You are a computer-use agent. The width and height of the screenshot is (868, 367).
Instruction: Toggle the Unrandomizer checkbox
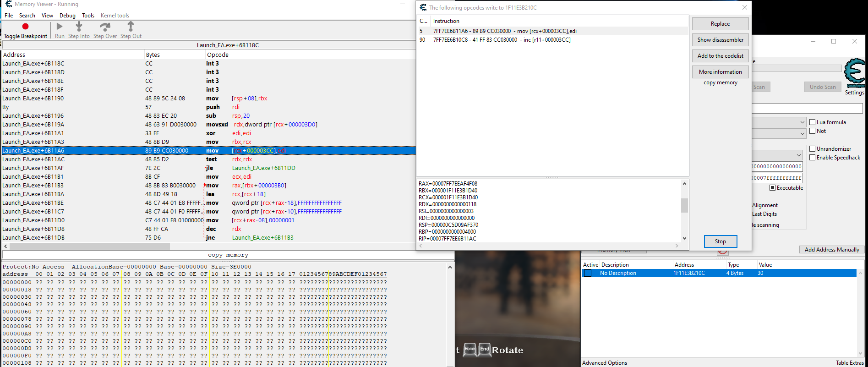[x=813, y=149]
